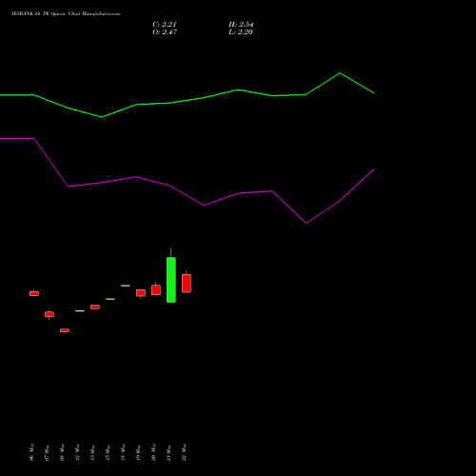Click the red candle for 20 May

coord(156,290)
